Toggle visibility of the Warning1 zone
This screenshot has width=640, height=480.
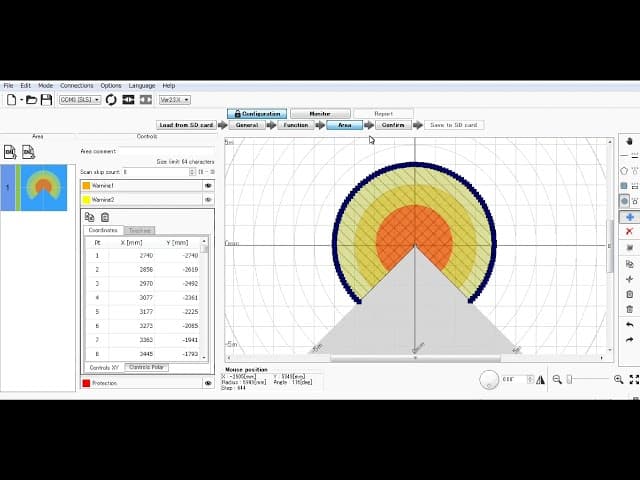[x=208, y=186]
